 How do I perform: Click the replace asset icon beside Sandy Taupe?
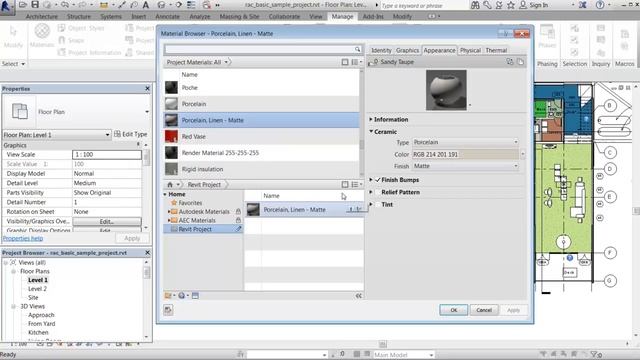click(x=510, y=62)
